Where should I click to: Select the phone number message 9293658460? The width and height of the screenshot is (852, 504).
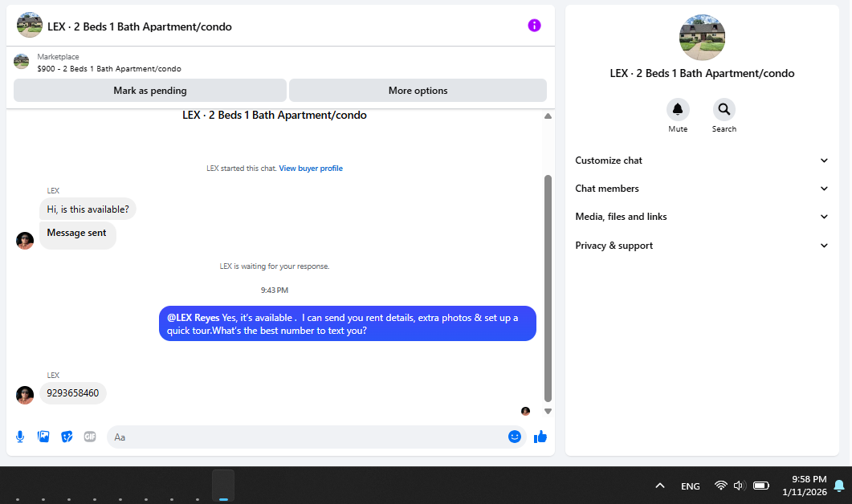pos(73,393)
